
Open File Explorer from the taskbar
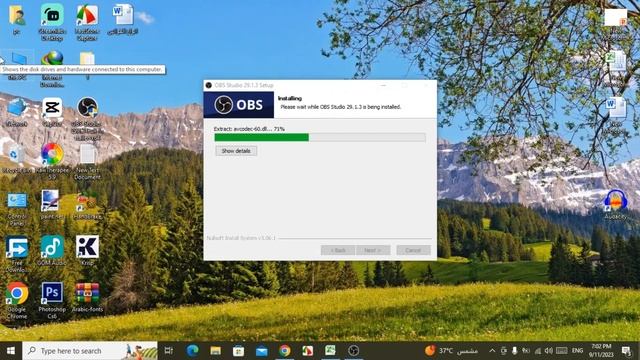[216, 351]
